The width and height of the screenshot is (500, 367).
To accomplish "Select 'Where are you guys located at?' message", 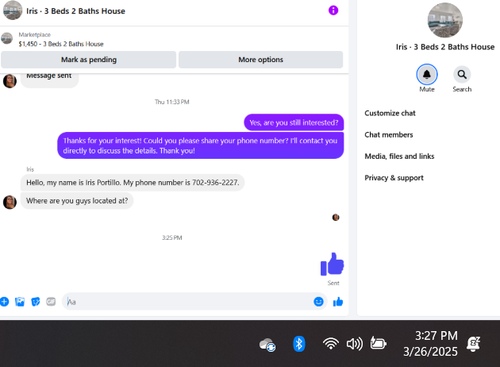I will (77, 201).
